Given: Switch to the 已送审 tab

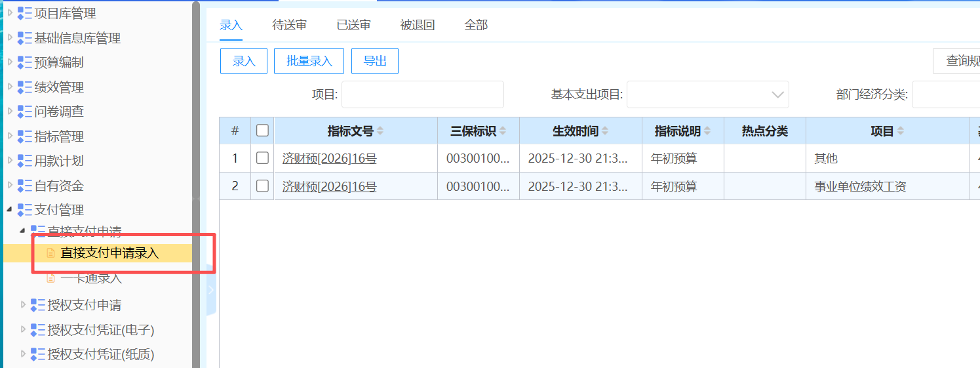Looking at the screenshot, I should click(x=353, y=25).
